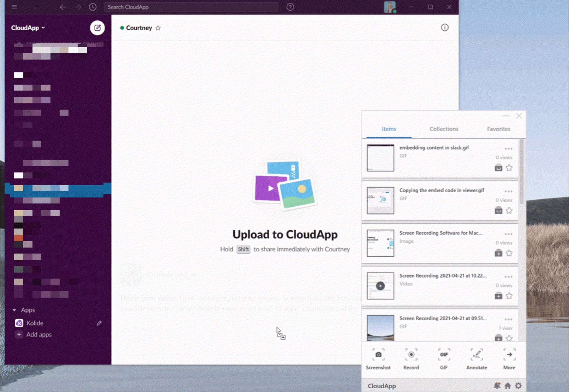
Task: Click Add apps
Action: click(x=39, y=335)
